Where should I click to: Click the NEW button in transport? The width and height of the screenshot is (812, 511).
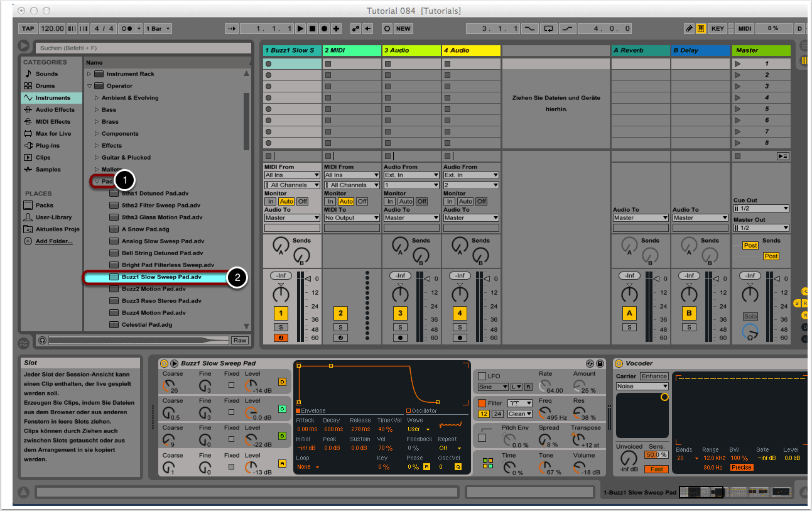pyautogui.click(x=403, y=28)
